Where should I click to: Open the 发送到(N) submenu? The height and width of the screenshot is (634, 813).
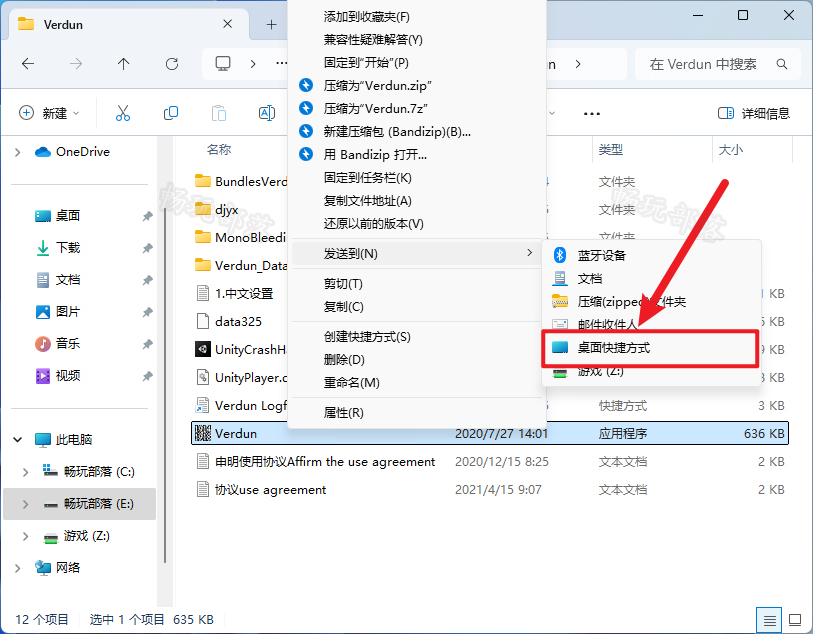point(417,253)
